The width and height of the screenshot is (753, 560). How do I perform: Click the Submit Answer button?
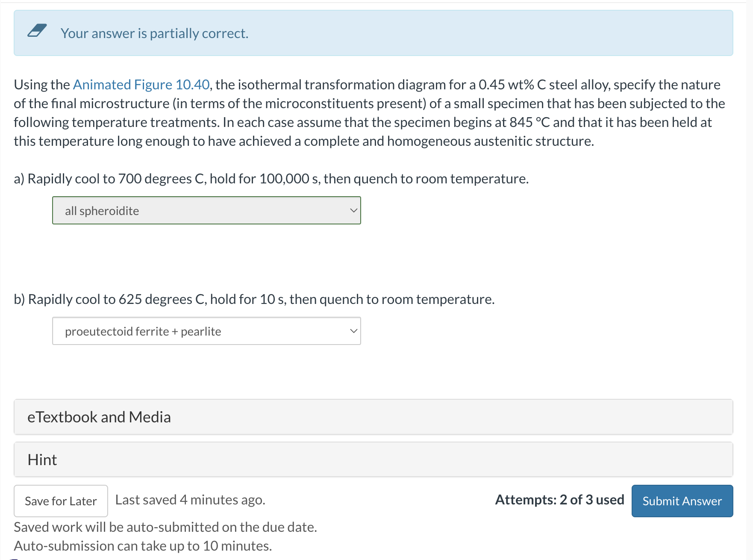coord(682,501)
